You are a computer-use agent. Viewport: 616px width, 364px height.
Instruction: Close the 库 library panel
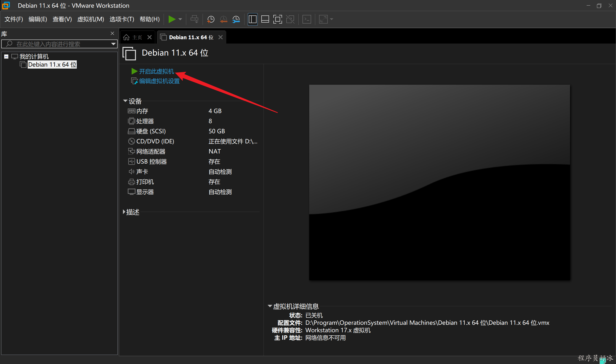(112, 33)
